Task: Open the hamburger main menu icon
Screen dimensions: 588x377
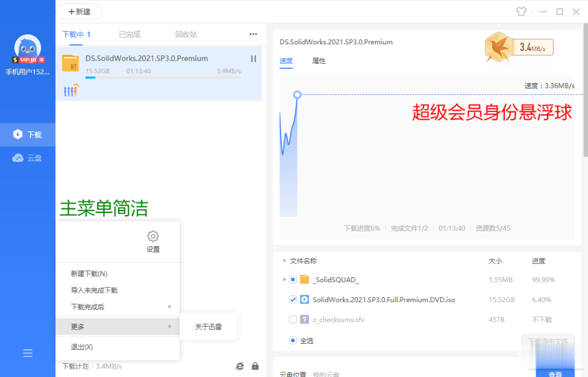Action: [28, 353]
